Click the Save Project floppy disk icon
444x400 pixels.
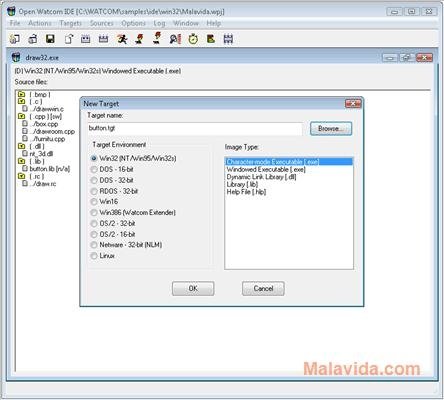point(50,39)
